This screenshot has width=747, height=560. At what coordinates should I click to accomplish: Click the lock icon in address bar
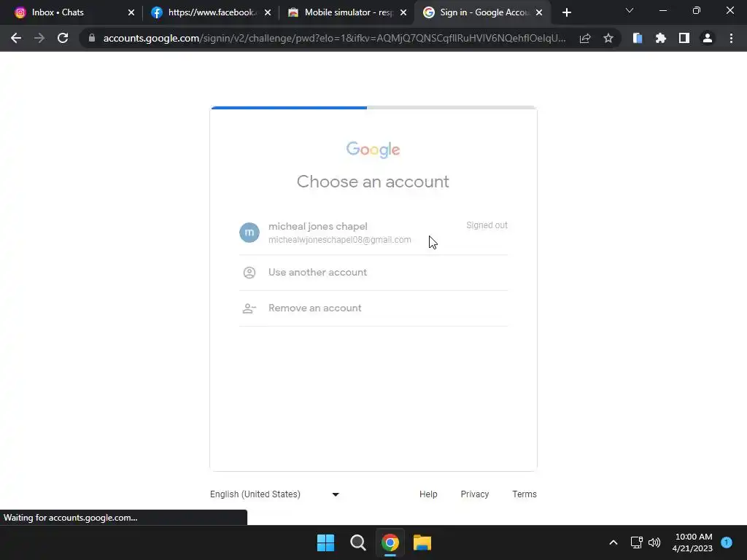(x=92, y=38)
